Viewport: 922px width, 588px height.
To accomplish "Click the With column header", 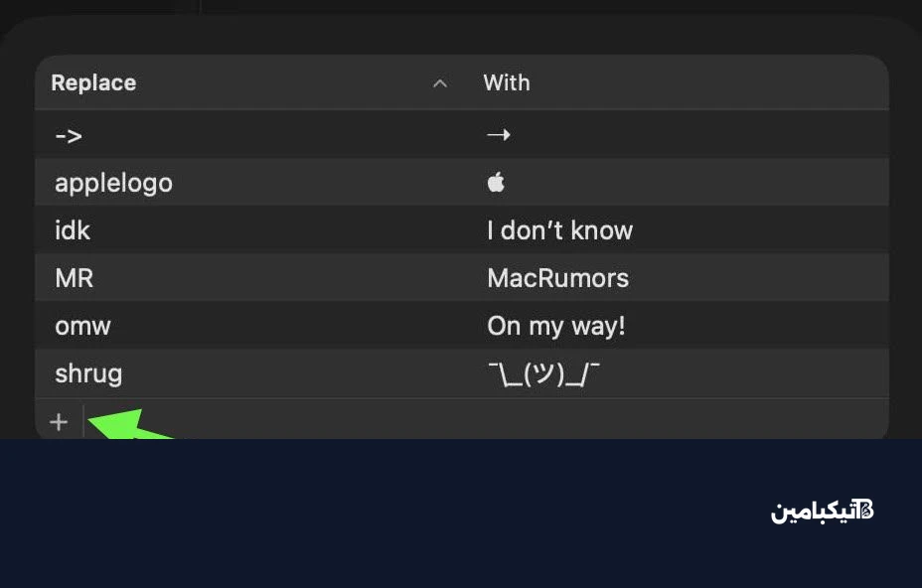I will pyautogui.click(x=507, y=83).
